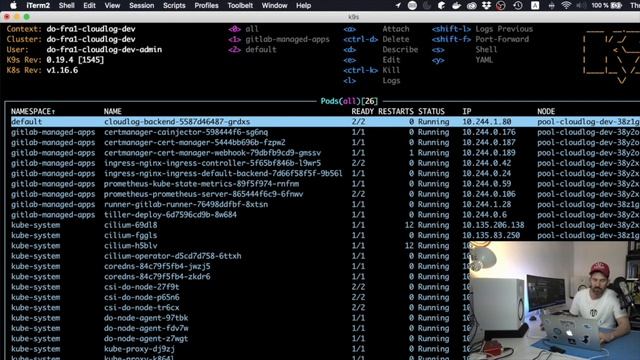This screenshot has height=360, width=640.
Task: Click the green zoom window button
Action: [x=27, y=17]
